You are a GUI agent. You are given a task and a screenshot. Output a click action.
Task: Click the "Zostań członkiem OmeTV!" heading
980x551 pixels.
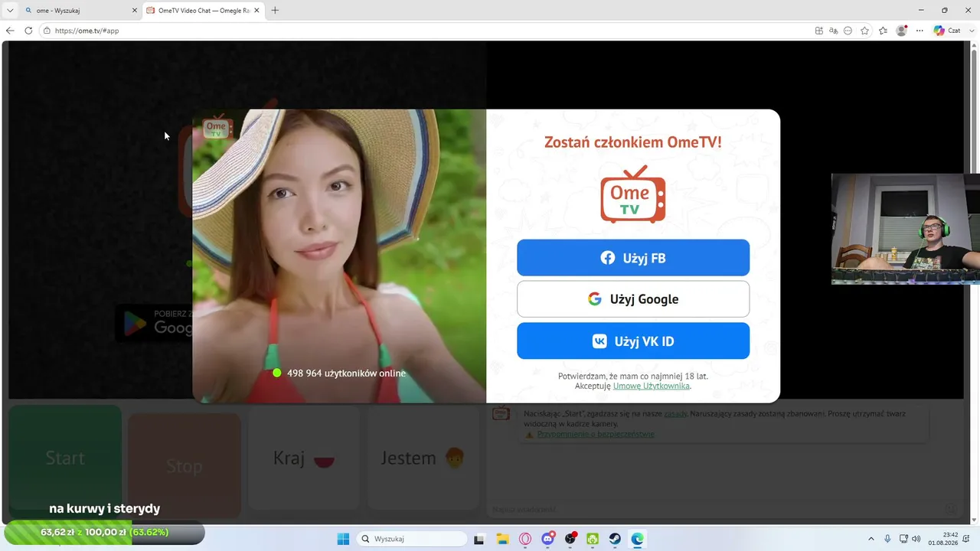tap(633, 142)
